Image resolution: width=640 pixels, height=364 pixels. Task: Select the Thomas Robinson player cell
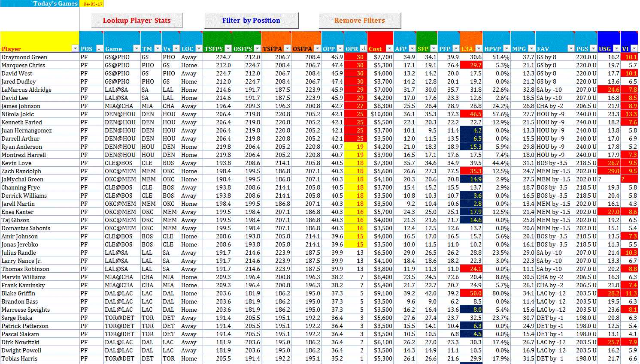[x=39, y=269]
